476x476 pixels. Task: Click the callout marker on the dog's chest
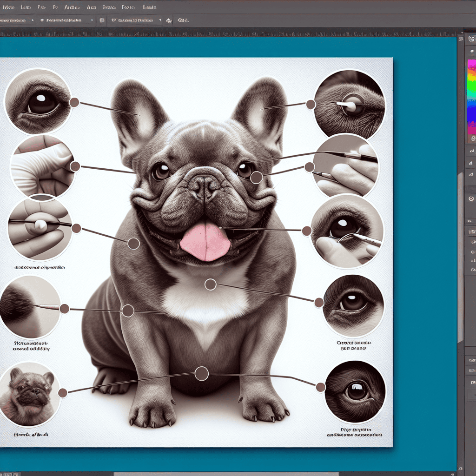click(x=210, y=284)
